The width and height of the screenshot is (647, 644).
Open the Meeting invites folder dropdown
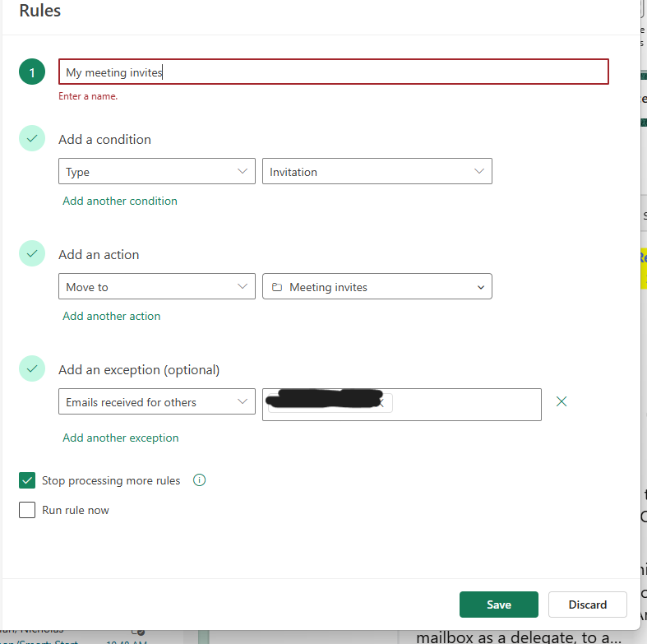(377, 286)
